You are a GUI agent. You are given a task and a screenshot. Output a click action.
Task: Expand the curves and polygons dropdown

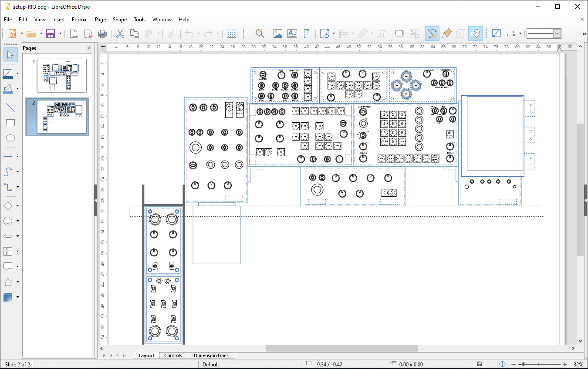(x=17, y=172)
